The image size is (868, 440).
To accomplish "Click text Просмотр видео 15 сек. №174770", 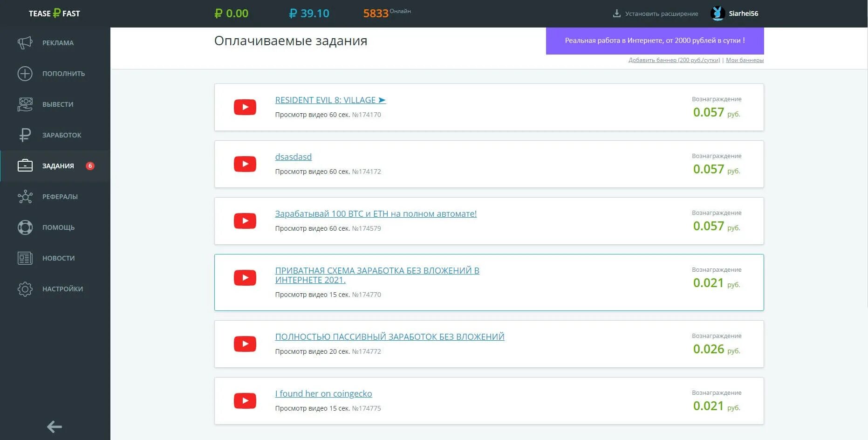I will coord(328,295).
